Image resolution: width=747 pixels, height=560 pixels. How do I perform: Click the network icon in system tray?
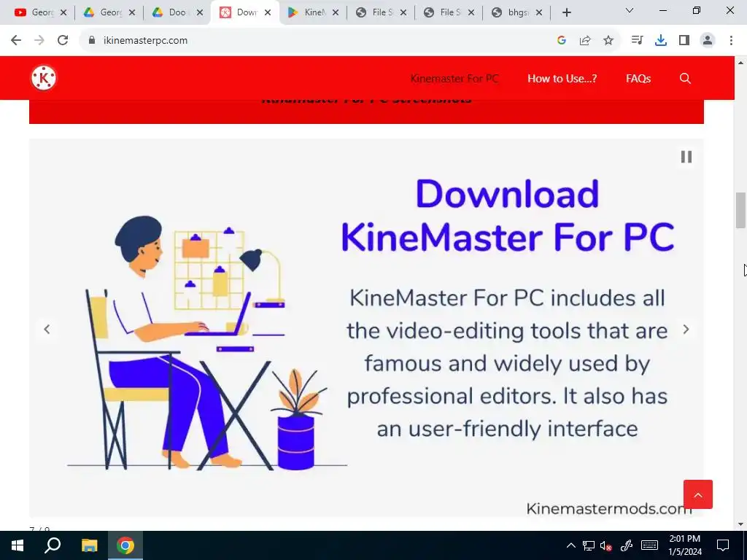[x=589, y=545]
